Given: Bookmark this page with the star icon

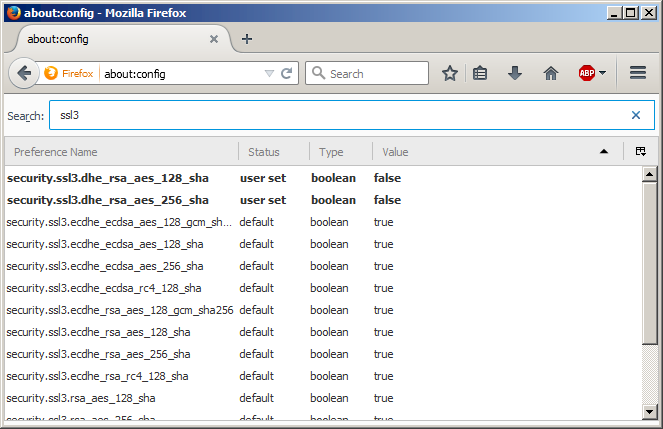Looking at the screenshot, I should 450,74.
